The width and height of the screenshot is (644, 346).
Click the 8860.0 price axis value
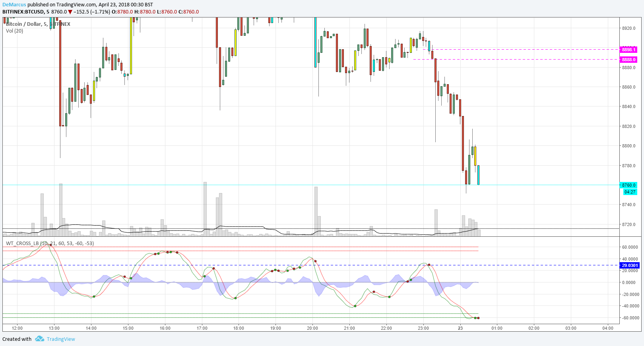[x=628, y=87]
